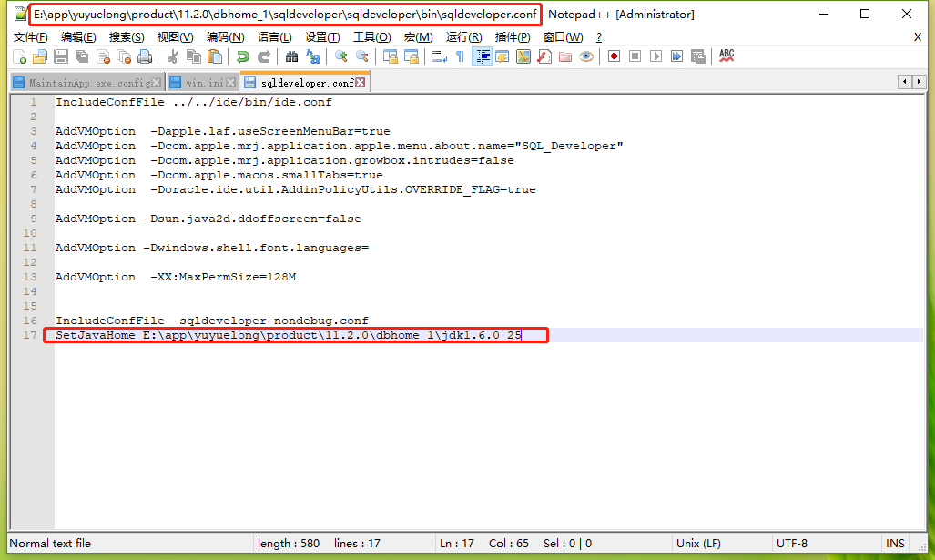Click the Print toolbar icon
The image size is (935, 560).
[x=145, y=56]
